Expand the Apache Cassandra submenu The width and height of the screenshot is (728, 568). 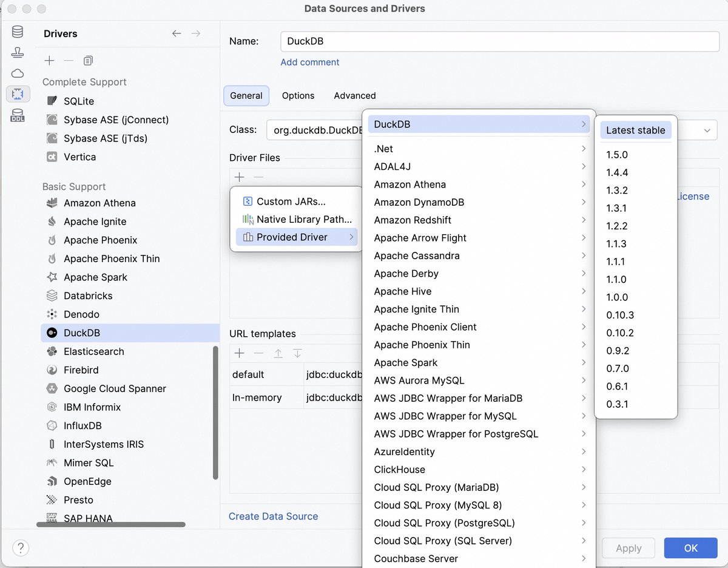click(x=479, y=255)
